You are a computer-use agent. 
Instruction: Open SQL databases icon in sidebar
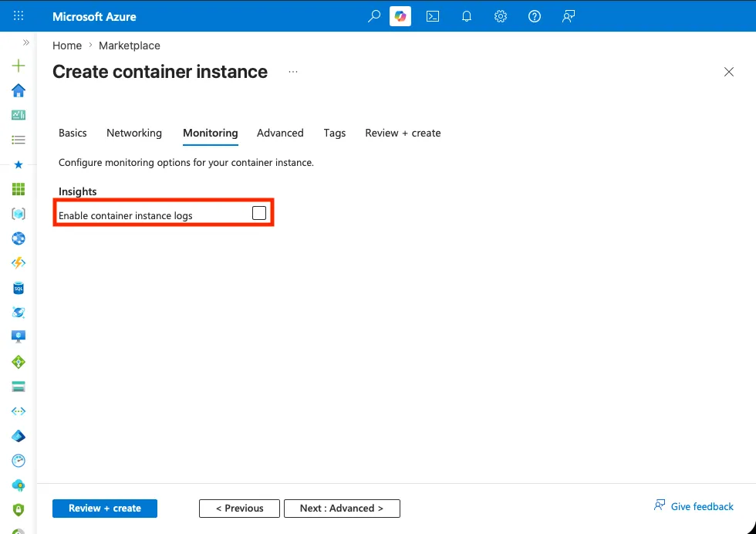click(x=19, y=288)
